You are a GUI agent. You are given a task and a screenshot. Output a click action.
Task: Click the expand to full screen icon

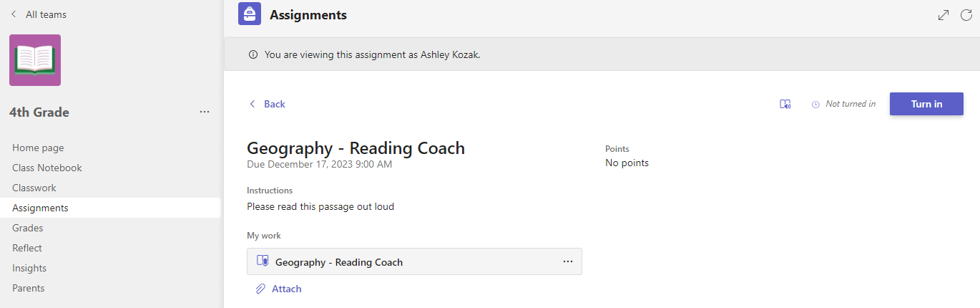(944, 15)
